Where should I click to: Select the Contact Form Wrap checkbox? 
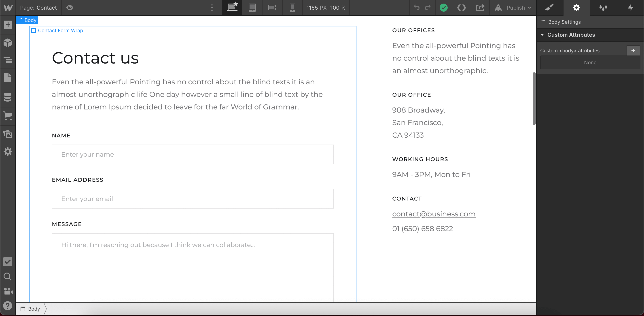click(x=34, y=30)
